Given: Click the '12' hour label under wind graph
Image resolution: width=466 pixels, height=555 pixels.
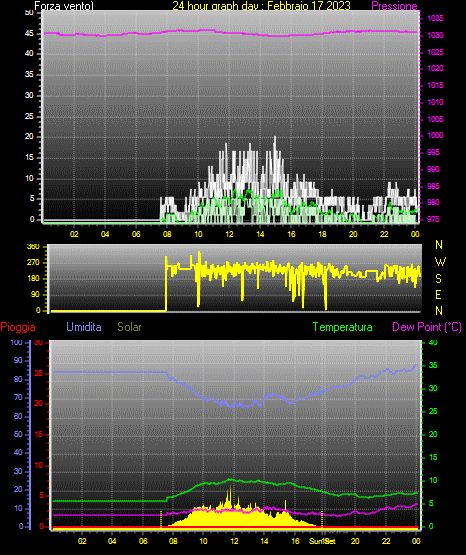Looking at the screenshot, I should [x=229, y=234].
